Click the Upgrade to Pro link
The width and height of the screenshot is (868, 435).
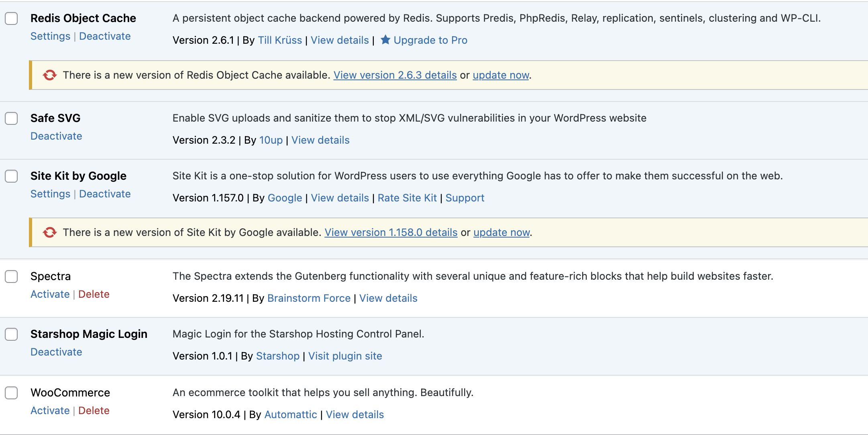pos(430,40)
